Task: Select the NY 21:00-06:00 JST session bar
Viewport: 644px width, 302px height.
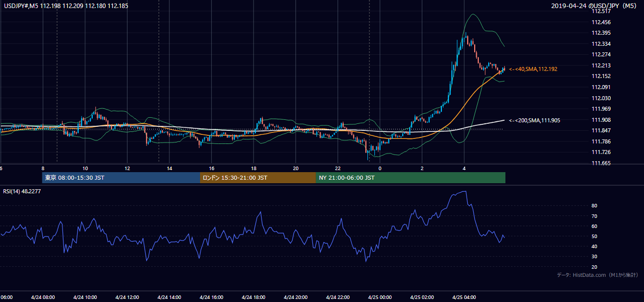Action: pos(411,178)
